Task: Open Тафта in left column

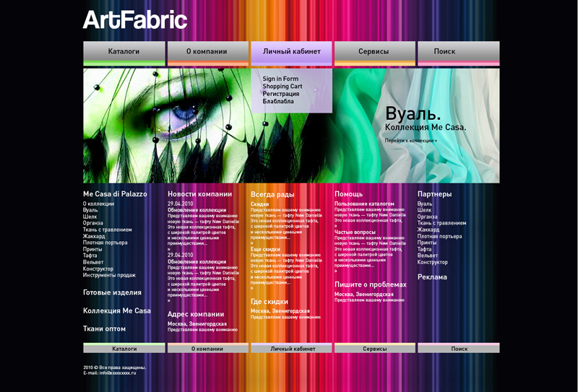Action: (90, 256)
